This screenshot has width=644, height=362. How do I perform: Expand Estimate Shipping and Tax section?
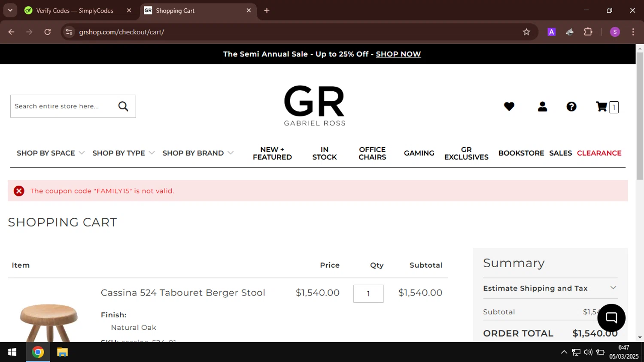coord(550,288)
